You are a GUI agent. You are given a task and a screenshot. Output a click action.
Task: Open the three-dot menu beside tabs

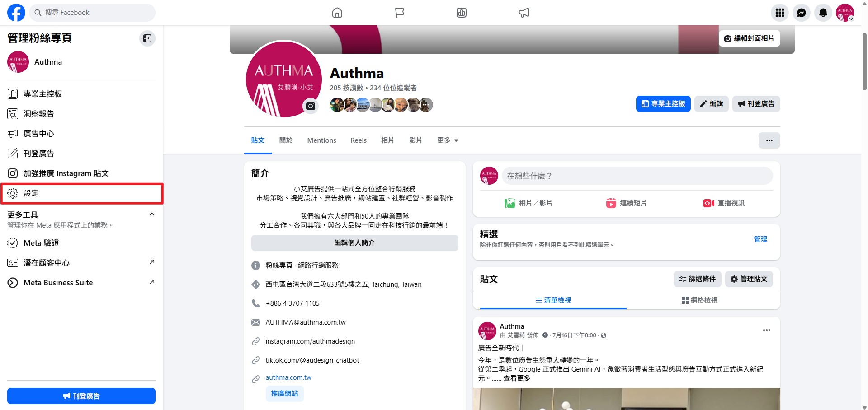click(769, 140)
